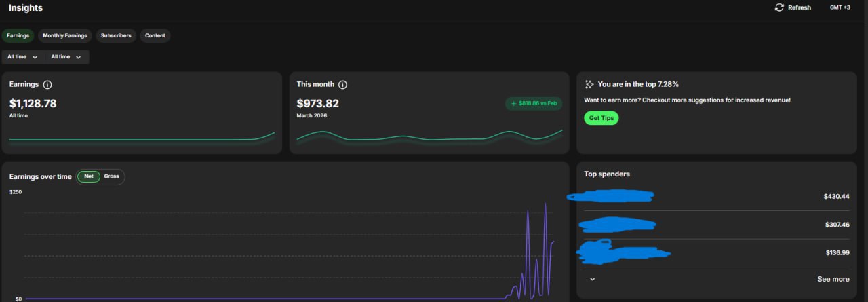Select the spender row showing $307.46
Viewport: 868px width, 302px height.
pos(716,225)
